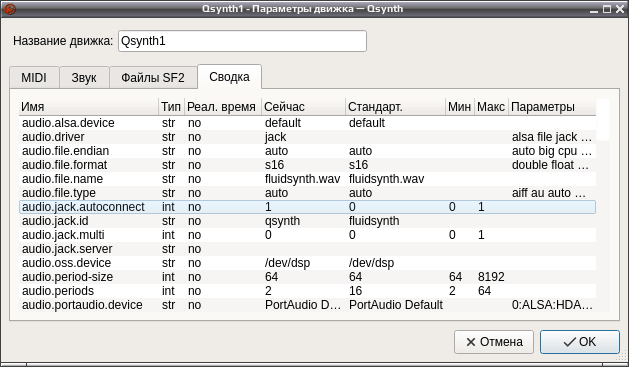Click the 'qsynth' current value cell
Screen dimensions: 629x367
[282, 221]
